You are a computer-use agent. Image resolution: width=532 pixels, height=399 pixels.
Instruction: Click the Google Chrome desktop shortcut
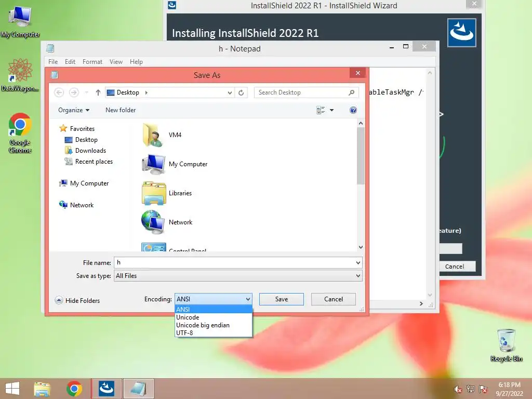pos(20,133)
